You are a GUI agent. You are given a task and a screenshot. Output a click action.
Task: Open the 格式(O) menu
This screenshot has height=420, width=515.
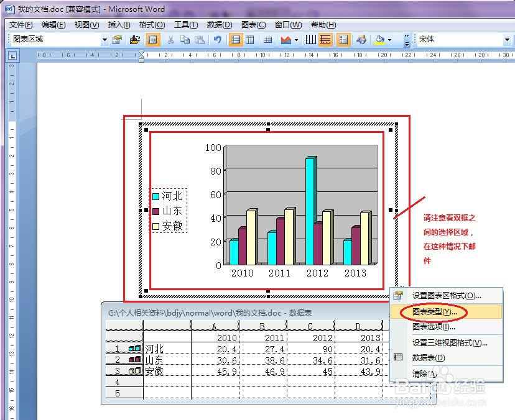(152, 25)
